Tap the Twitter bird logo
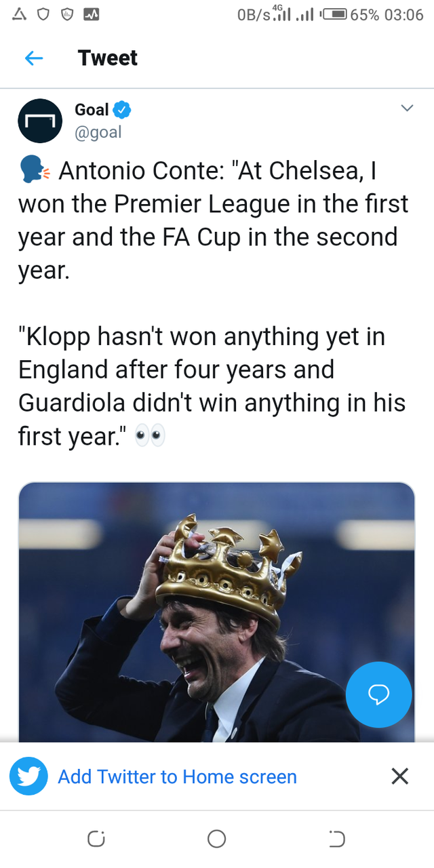 pyautogui.click(x=28, y=776)
